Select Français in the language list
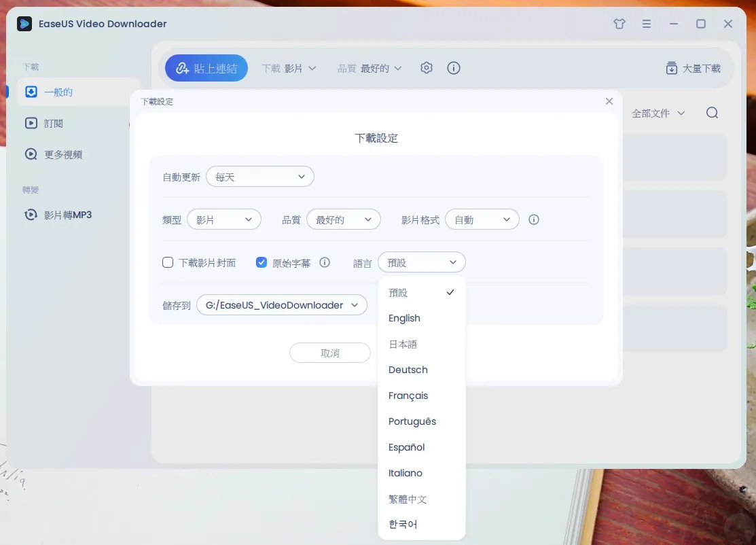 422,395
